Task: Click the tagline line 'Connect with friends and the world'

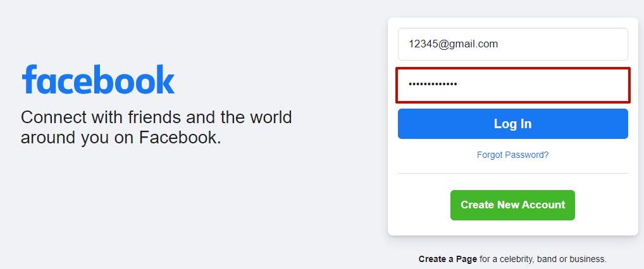Action: click(156, 117)
